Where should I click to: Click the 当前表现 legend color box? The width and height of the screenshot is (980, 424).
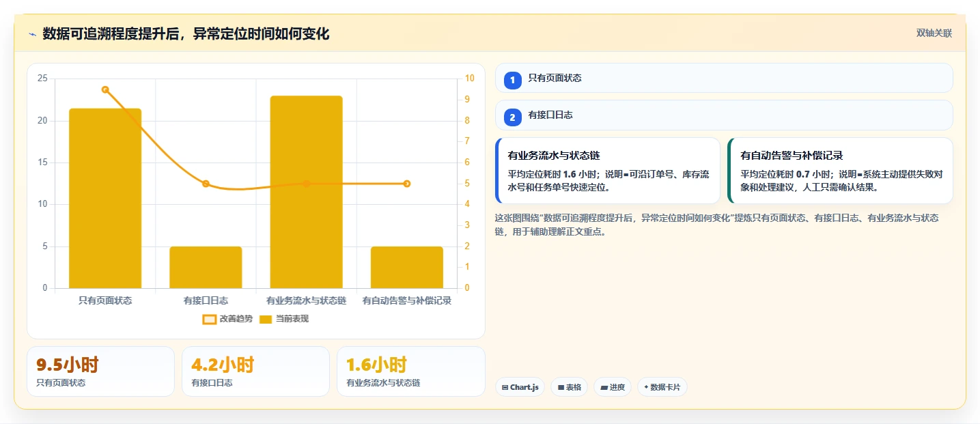coord(266,320)
